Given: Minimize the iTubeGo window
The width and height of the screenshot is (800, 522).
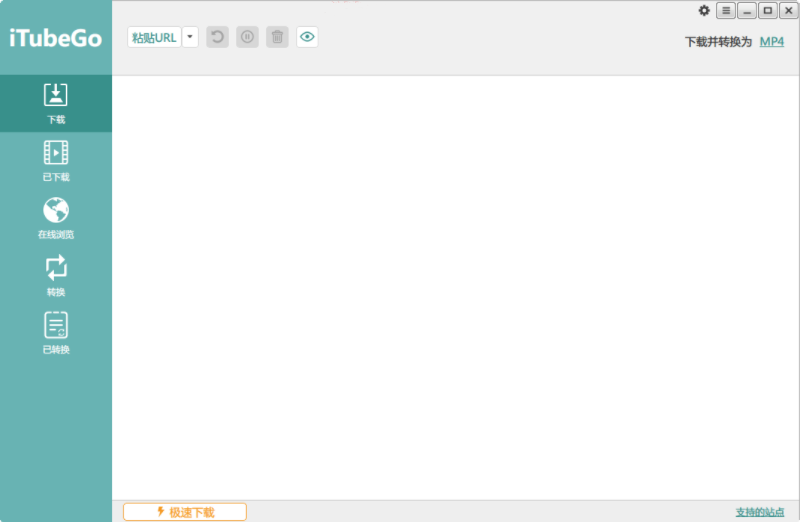Looking at the screenshot, I should (747, 11).
